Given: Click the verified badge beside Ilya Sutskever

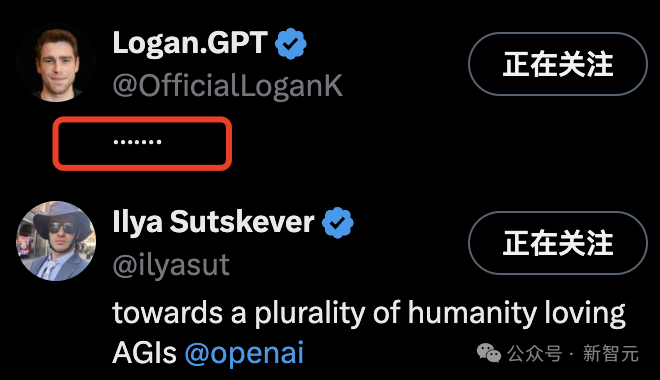Looking at the screenshot, I should (338, 223).
